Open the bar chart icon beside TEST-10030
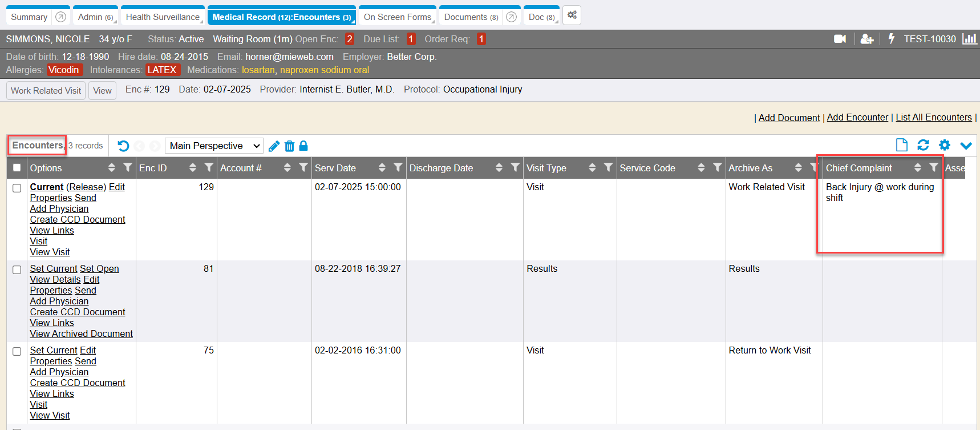Viewport: 980px width, 430px height. coord(969,39)
